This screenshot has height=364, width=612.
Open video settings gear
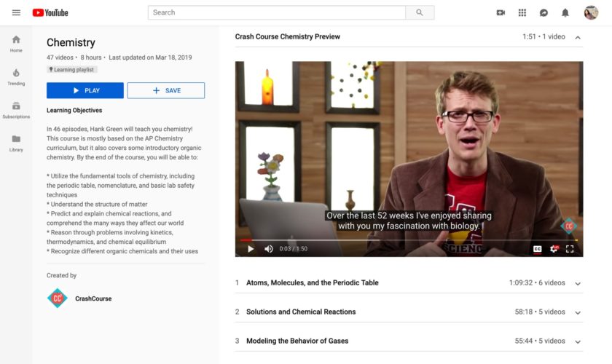pyautogui.click(x=554, y=249)
